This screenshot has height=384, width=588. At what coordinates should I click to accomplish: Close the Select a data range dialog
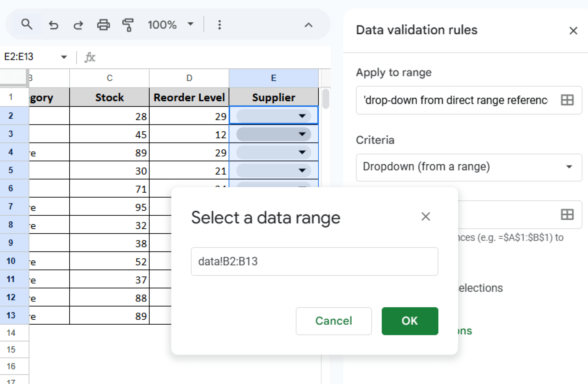coord(426,217)
